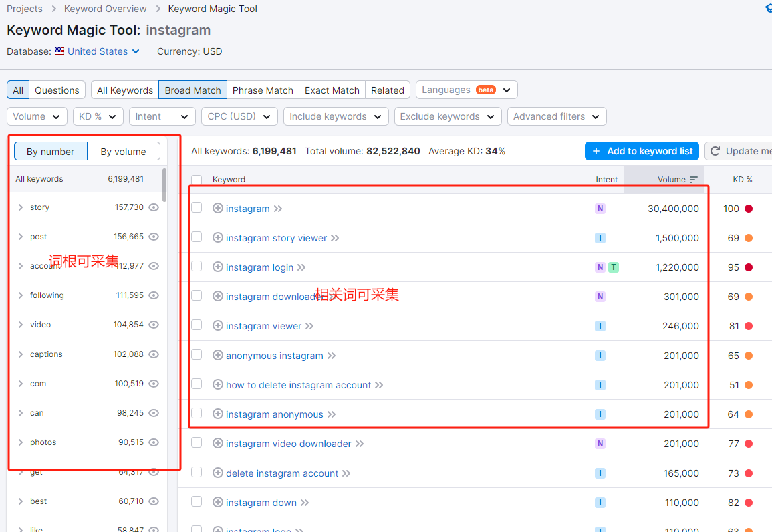Viewport: 772px width, 532px height.
Task: Tick the checkbox for instagram keyword row
Action: [x=197, y=208]
